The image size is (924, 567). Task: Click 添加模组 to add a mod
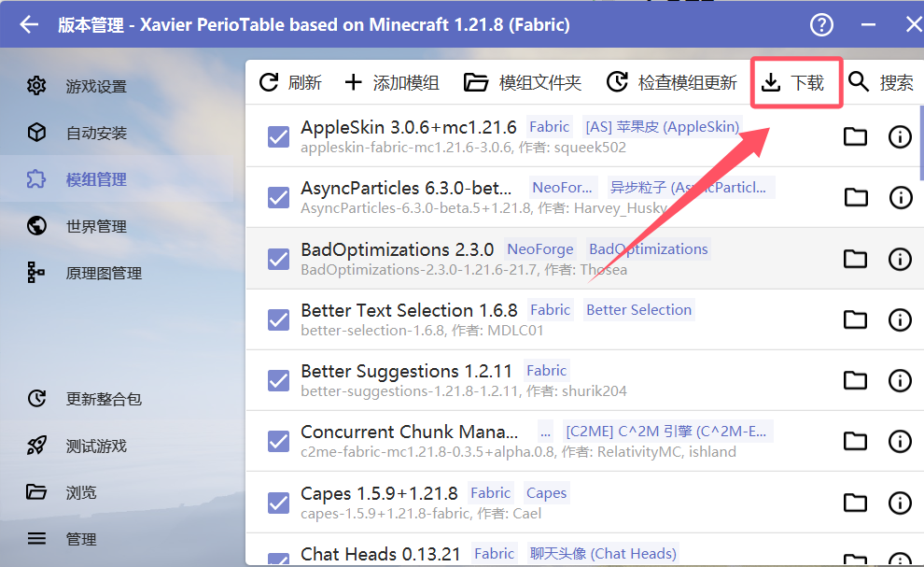[x=392, y=82]
